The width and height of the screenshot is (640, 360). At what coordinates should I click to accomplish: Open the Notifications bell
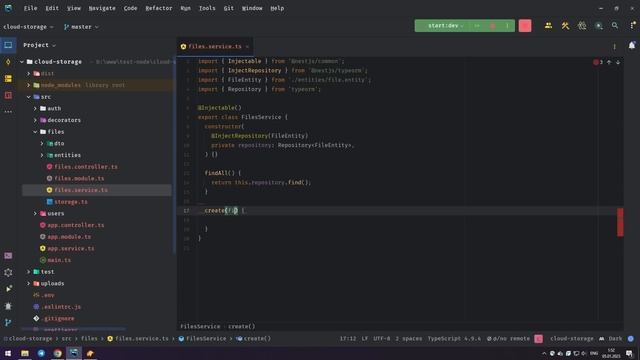(632, 45)
